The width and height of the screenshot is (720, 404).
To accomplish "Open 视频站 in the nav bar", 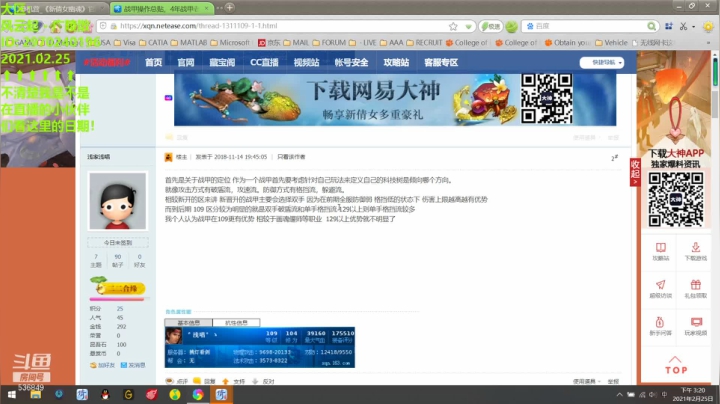I will tap(306, 62).
